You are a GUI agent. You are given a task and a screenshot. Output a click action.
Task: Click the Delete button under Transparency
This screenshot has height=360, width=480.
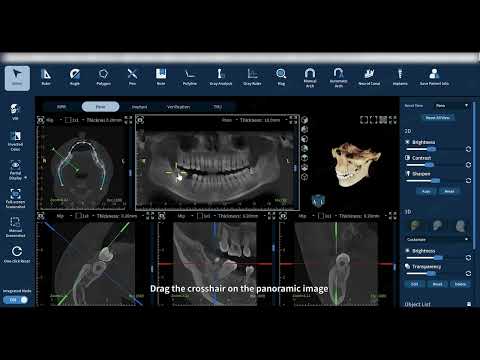click(460, 284)
